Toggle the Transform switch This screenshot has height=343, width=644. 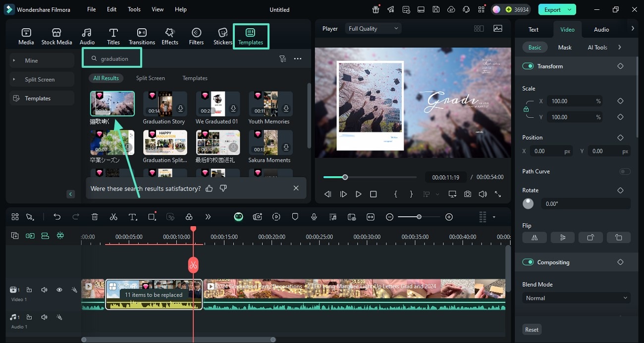528,66
